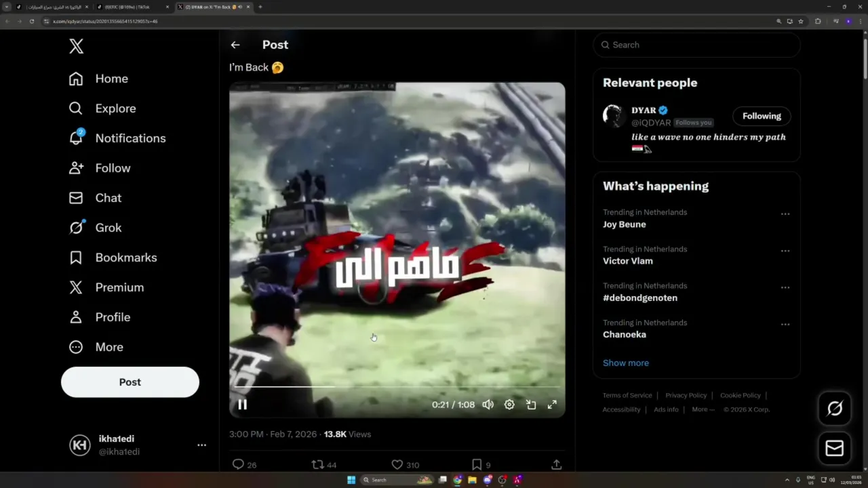Viewport: 868px width, 488px height.
Task: Go back using the arrow next to Post
Action: tap(235, 45)
